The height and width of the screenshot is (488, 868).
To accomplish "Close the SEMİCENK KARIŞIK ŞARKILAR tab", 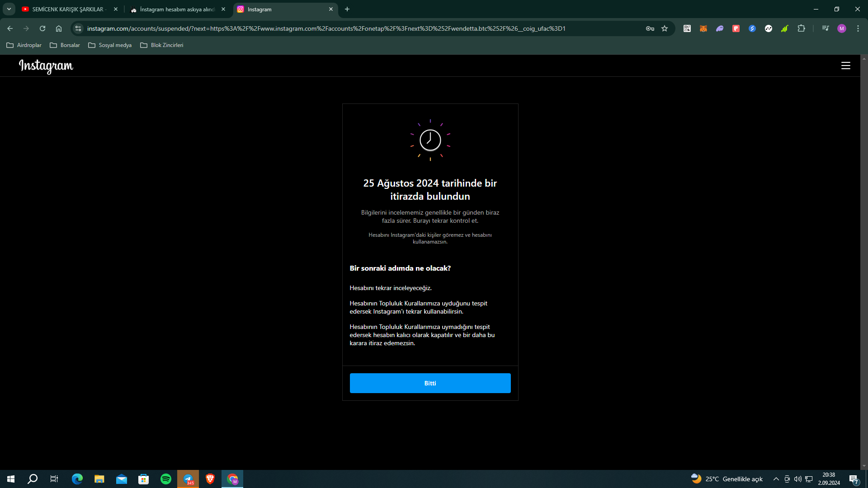I will coord(116,9).
